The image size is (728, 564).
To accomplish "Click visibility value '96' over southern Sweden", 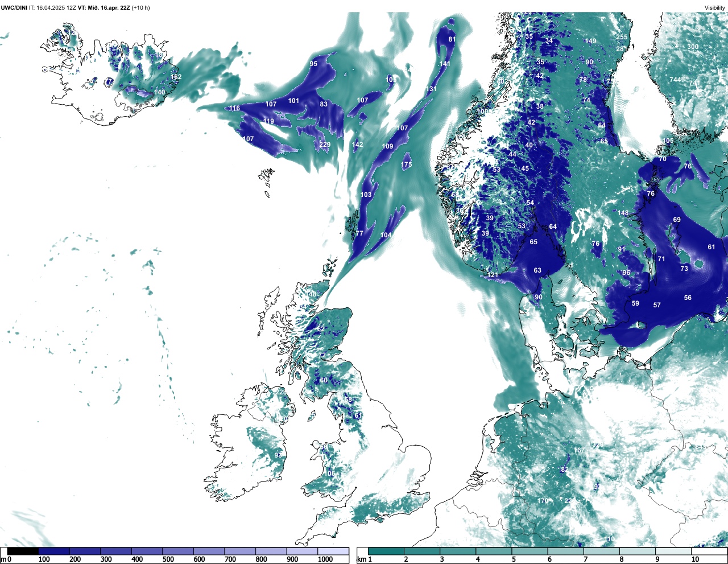I will pyautogui.click(x=626, y=273).
